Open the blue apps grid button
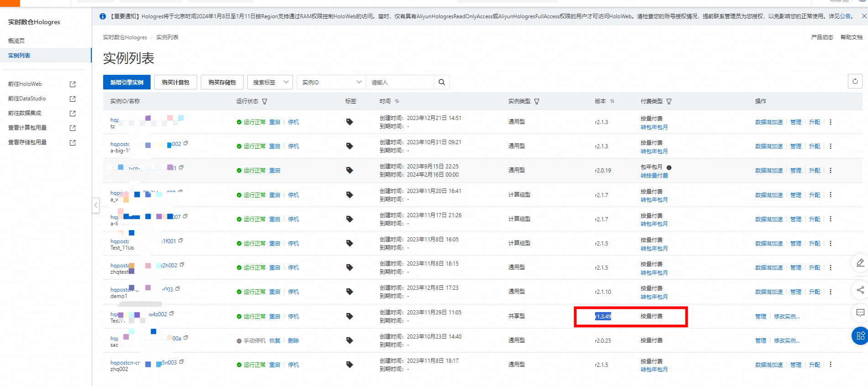The height and width of the screenshot is (386, 868). coord(860,336)
